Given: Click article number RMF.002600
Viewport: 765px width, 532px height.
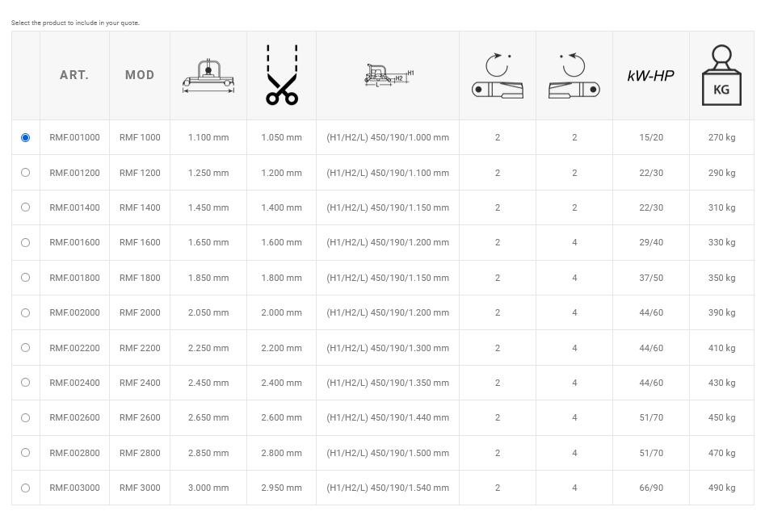Looking at the screenshot, I should click(x=74, y=417).
